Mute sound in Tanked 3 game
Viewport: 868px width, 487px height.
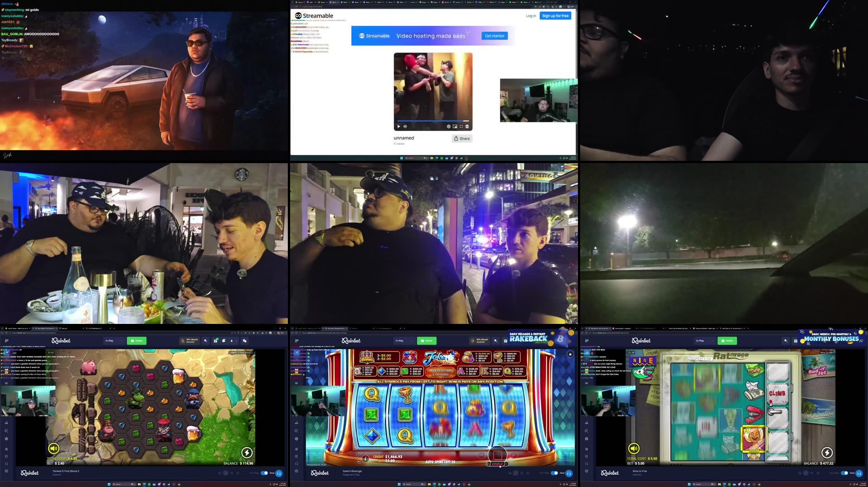point(53,448)
